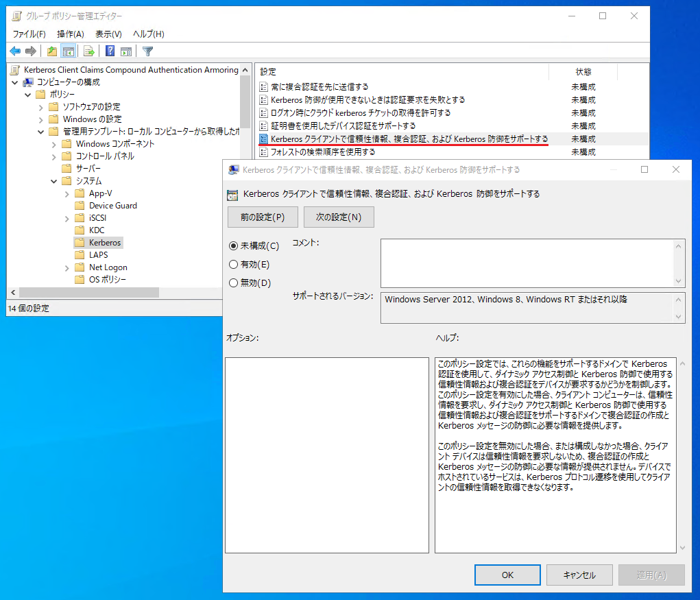This screenshot has height=600, width=700.
Task: Click the キャンセル button
Action: (x=579, y=575)
